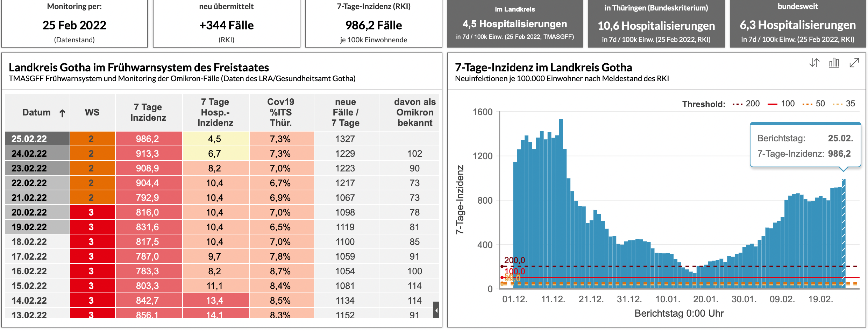Click the 913,3 incidence cell

[149, 153]
